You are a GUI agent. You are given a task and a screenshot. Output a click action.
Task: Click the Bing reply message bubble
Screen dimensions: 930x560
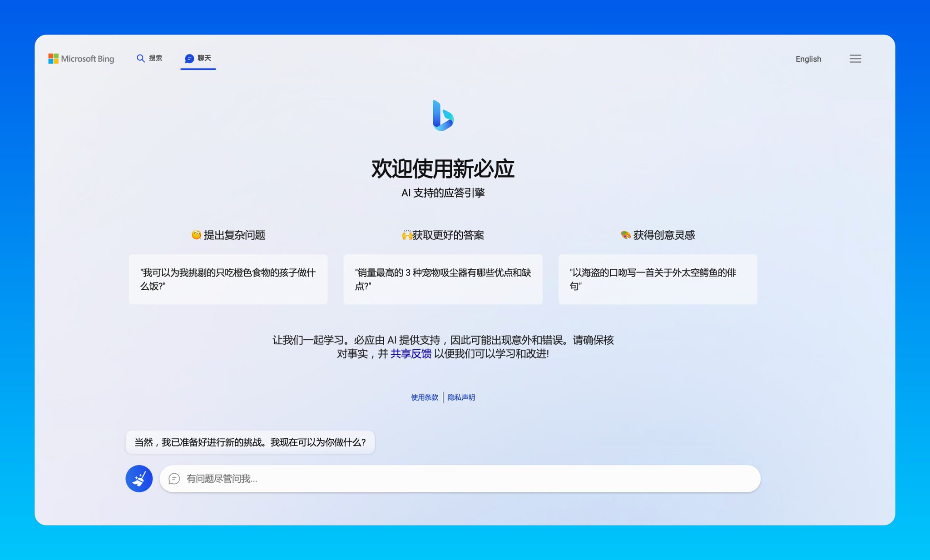pyautogui.click(x=250, y=441)
